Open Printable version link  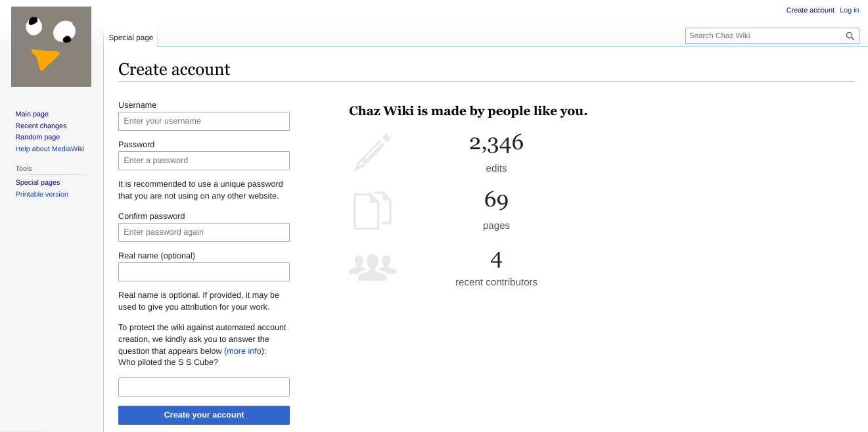[x=42, y=194]
